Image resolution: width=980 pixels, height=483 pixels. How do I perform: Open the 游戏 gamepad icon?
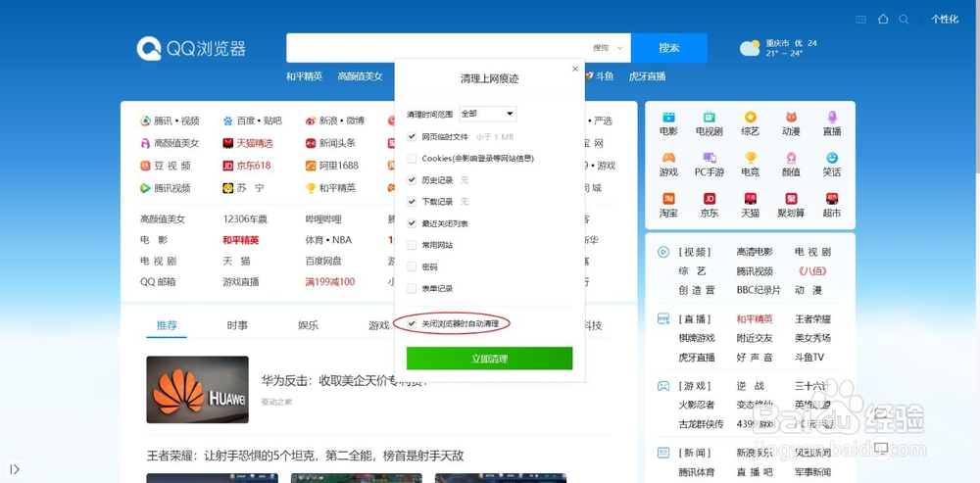(668, 158)
